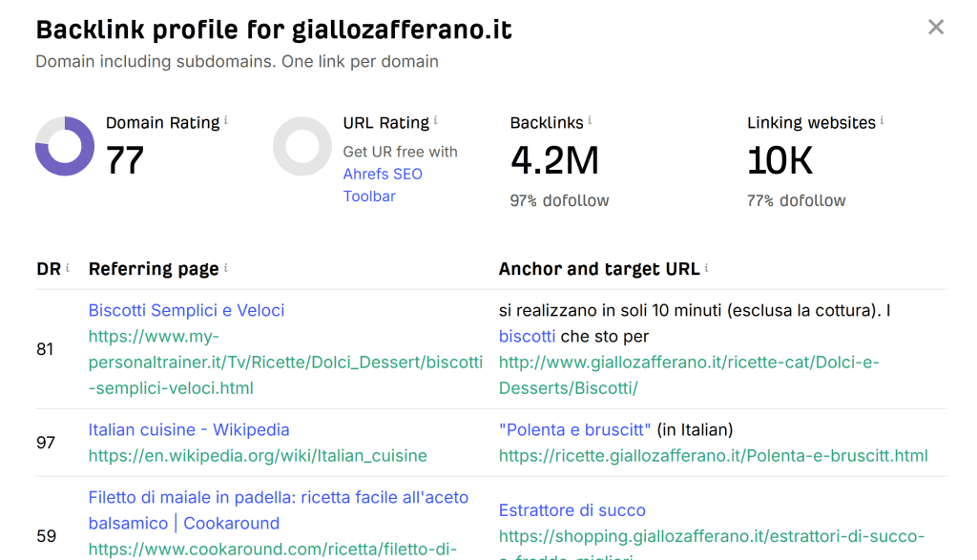The height and width of the screenshot is (560, 977).
Task: Open the giallozafferano ricette-cat Biscotti target URL
Action: 689,375
